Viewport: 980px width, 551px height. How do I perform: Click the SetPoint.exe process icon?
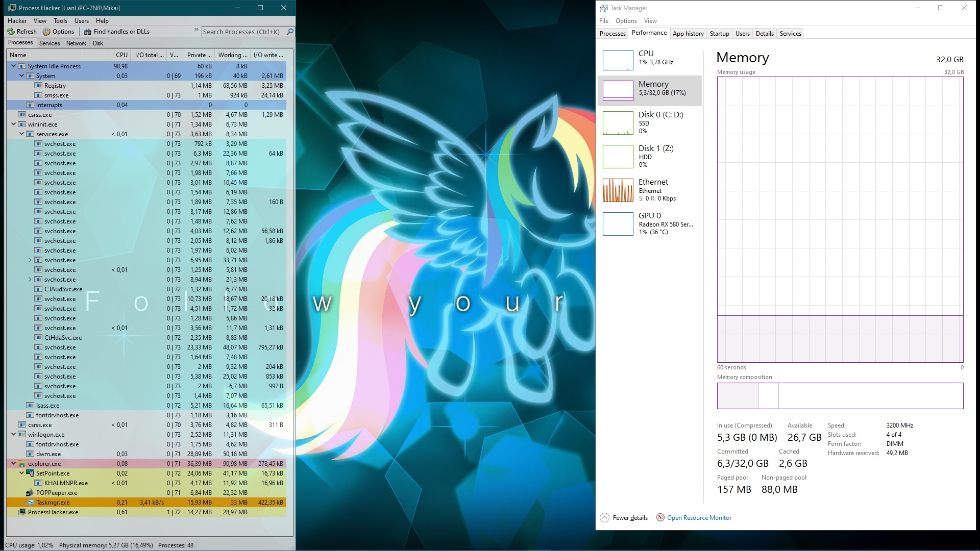(x=30, y=473)
